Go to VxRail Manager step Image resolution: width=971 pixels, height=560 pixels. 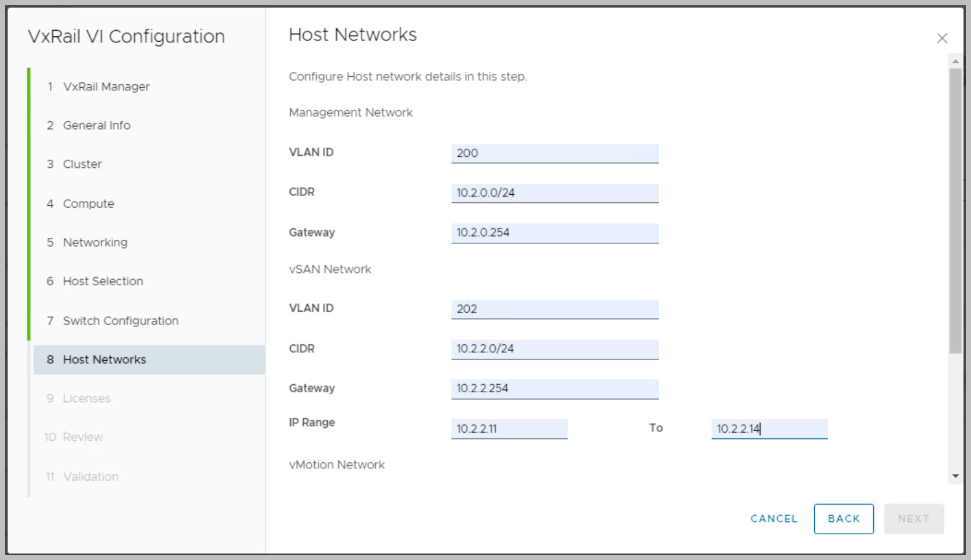pos(106,87)
